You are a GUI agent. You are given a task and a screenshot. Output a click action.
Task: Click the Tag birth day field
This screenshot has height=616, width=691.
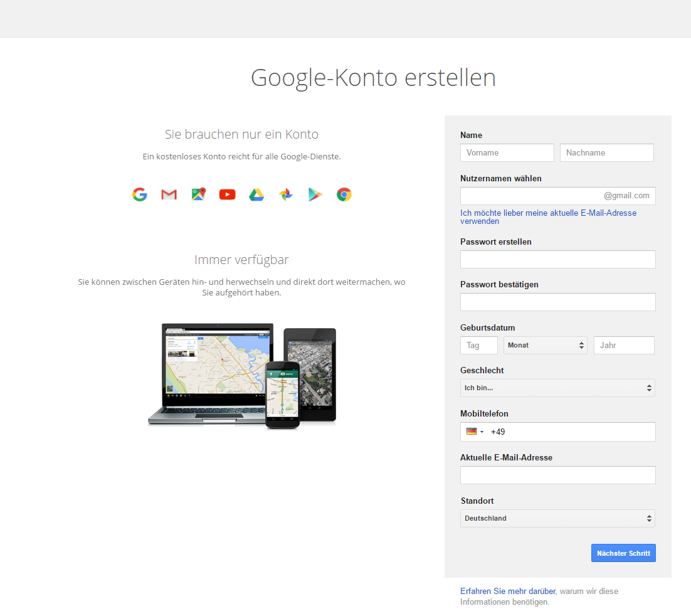479,345
